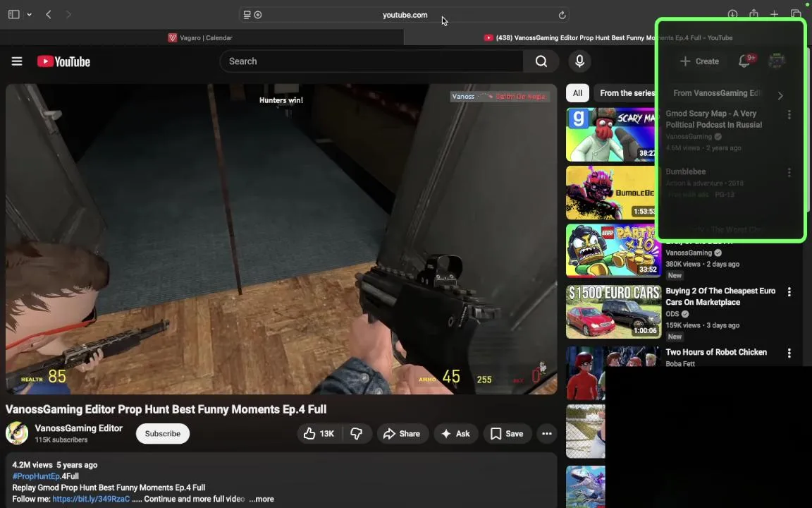
Task: Subscribe to VanossGaming Editor
Action: (163, 434)
